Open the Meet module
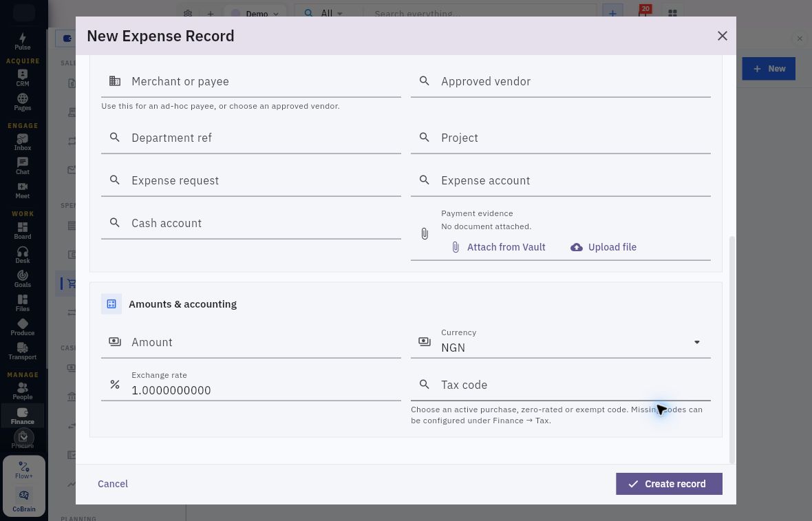 pyautogui.click(x=22, y=190)
